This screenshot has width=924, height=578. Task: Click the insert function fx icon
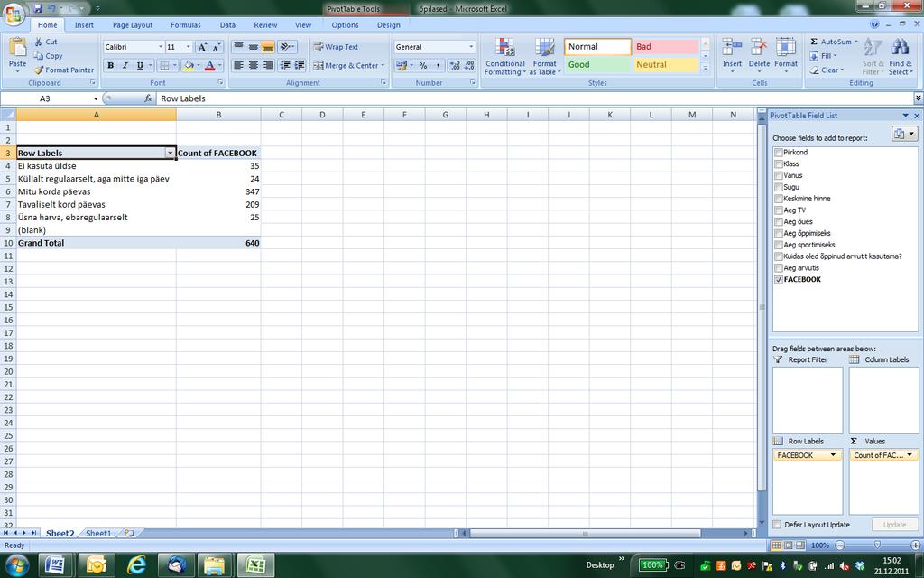point(149,98)
